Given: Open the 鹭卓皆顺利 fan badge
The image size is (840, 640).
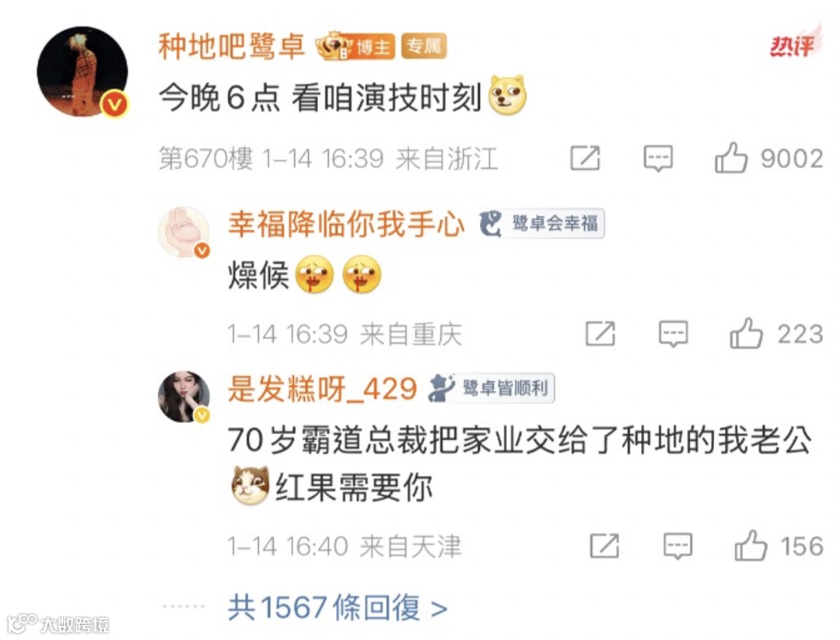Looking at the screenshot, I should coord(492,388).
